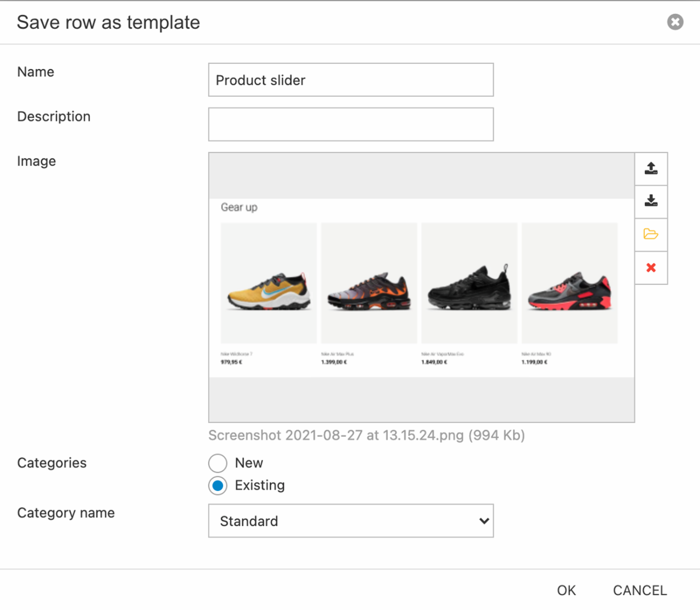Focus the Name field containing Product slider
This screenshot has width=700, height=610.
tap(351, 80)
